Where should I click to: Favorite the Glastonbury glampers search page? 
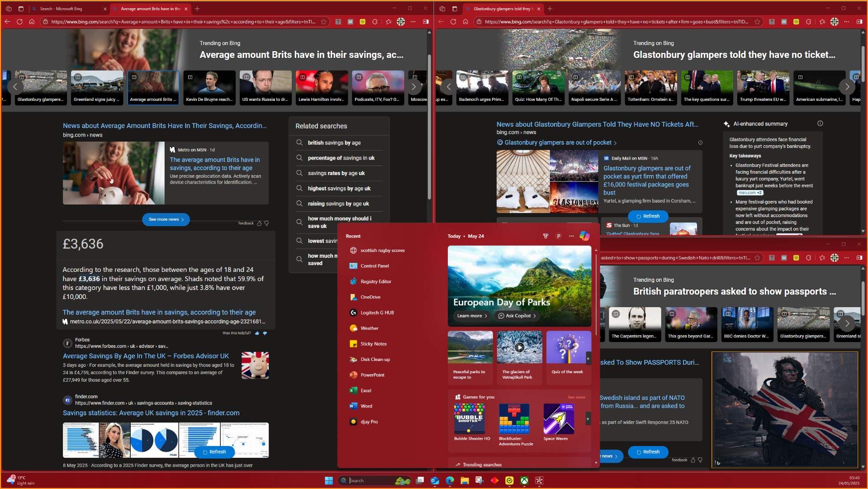point(757,22)
